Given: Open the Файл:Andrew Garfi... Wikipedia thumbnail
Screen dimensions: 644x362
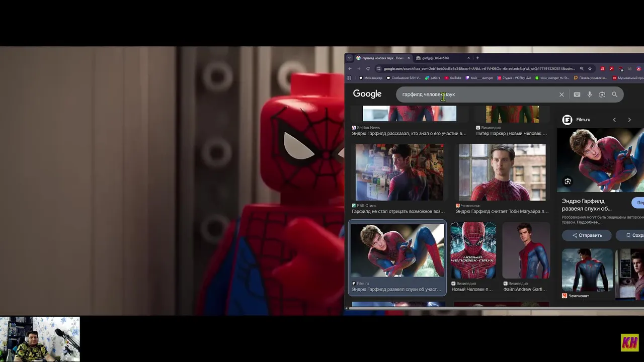Looking at the screenshot, I should (x=526, y=250).
